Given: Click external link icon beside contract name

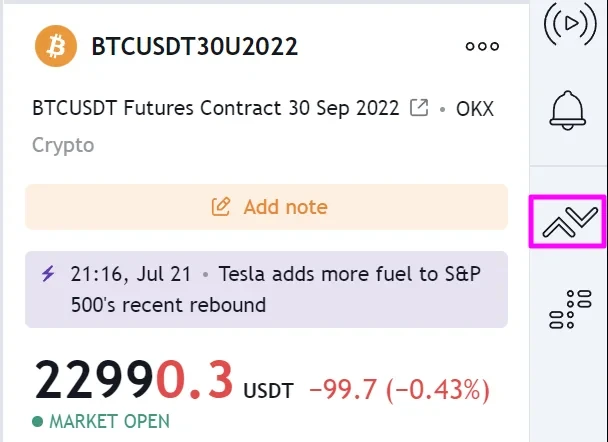Looking at the screenshot, I should [x=421, y=107].
